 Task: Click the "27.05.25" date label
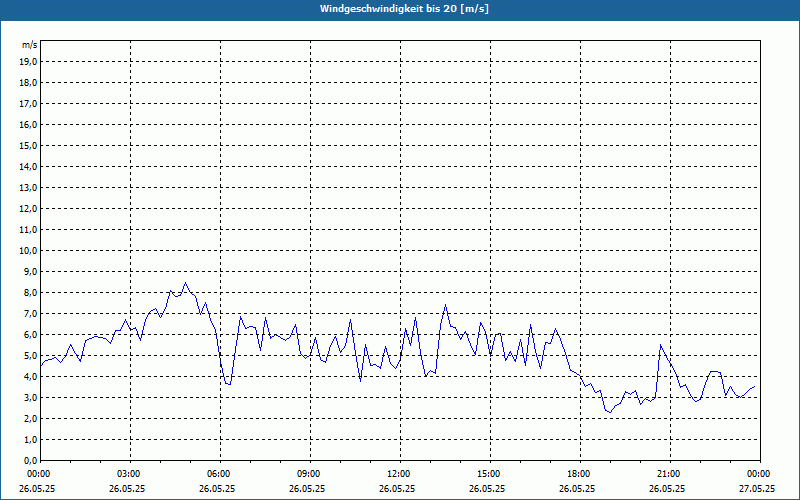point(757,488)
